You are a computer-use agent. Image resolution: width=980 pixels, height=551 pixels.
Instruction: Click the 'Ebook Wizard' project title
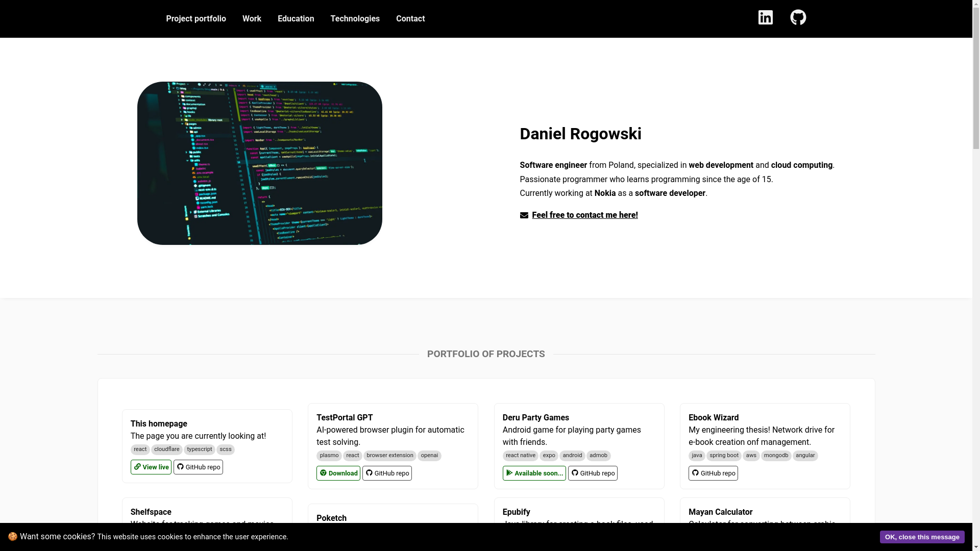point(714,418)
